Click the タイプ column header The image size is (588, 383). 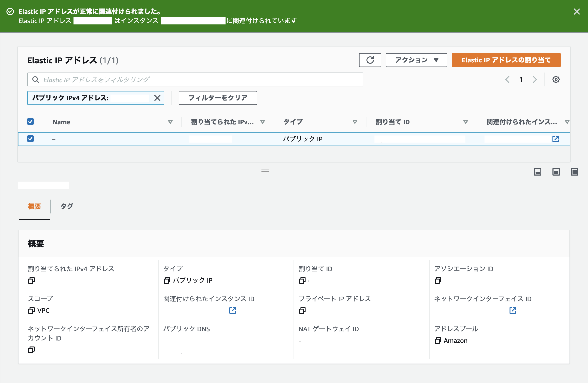click(293, 122)
